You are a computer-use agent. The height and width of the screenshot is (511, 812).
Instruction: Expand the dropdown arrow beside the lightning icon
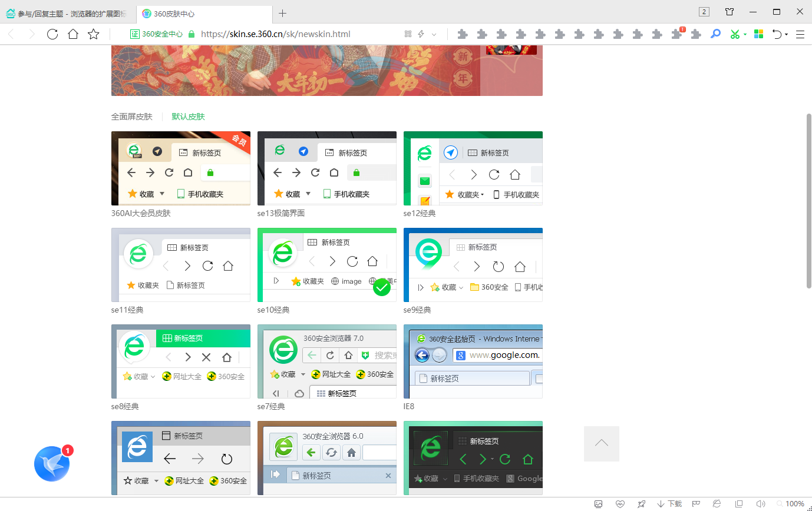[434, 34]
